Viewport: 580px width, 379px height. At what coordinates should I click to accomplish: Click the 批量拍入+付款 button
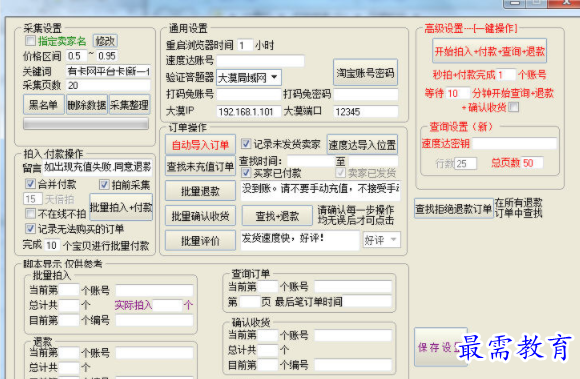(121, 207)
